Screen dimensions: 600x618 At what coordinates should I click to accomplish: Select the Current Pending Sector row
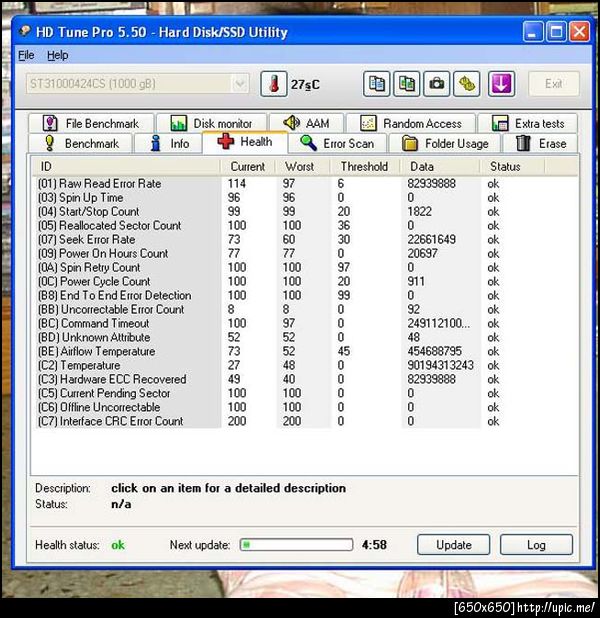(x=304, y=393)
